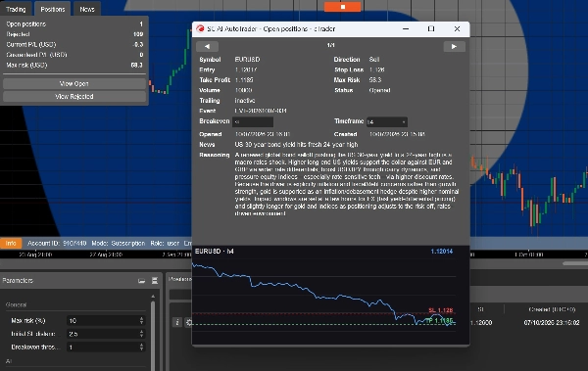Click the View Open button
This screenshot has height=371, width=588.
point(74,83)
